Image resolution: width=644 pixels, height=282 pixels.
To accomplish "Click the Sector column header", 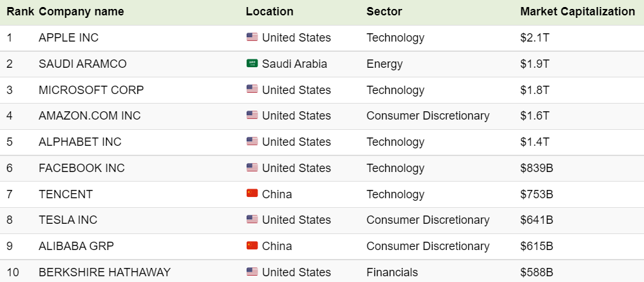I will pyautogui.click(x=384, y=12).
